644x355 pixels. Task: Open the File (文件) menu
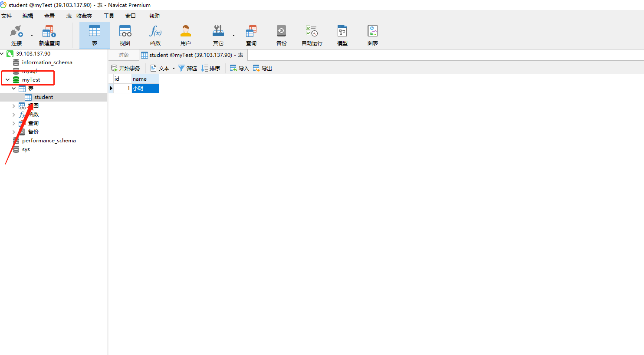7,16
